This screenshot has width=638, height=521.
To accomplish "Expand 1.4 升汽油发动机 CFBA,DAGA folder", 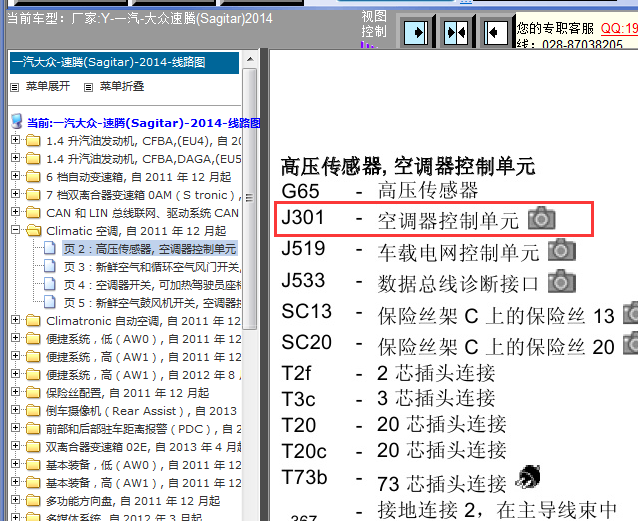I will (15, 158).
